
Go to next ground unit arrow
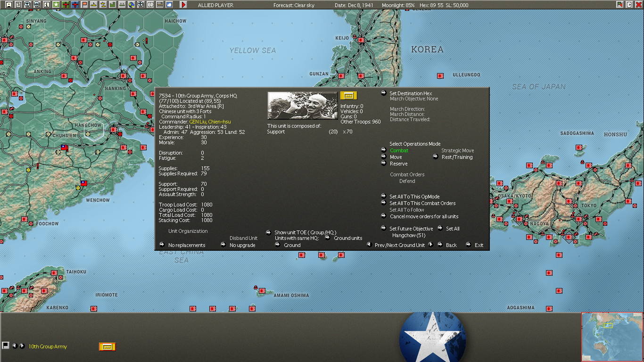tap(430, 245)
